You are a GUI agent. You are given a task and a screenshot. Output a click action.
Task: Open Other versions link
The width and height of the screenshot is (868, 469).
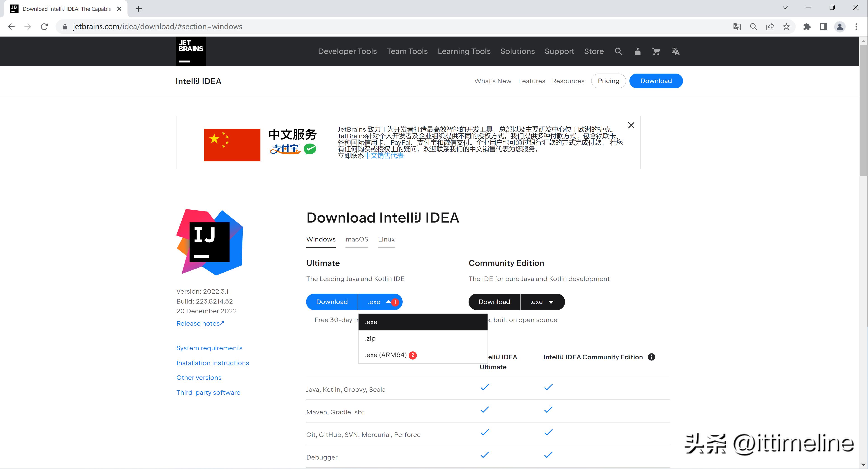(x=199, y=378)
